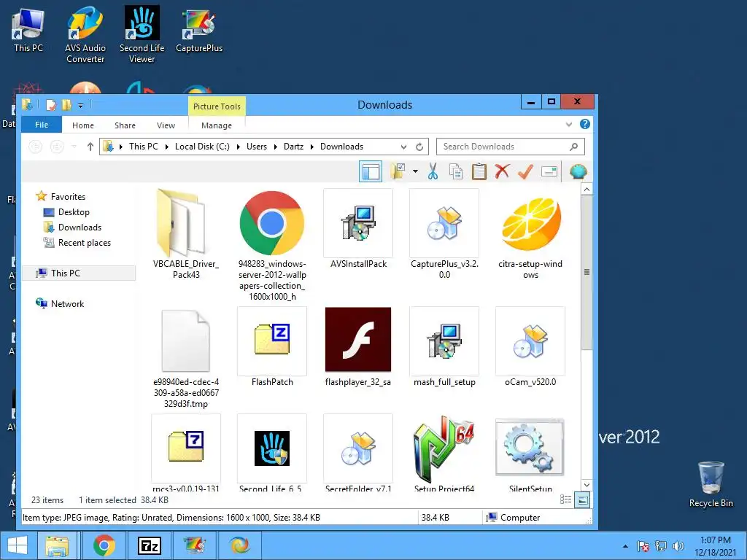Image resolution: width=747 pixels, height=560 pixels.
Task: Open Explorer help question mark
Action: (x=585, y=124)
